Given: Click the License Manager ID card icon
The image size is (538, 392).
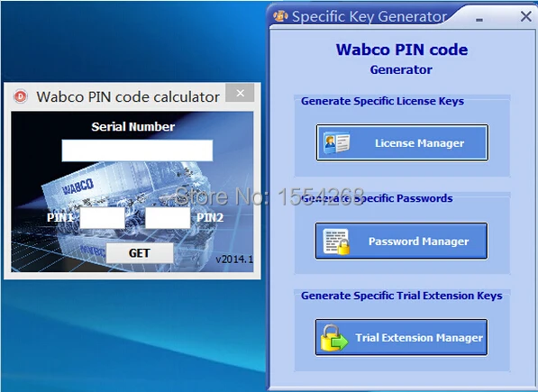Looking at the screenshot, I should (337, 142).
